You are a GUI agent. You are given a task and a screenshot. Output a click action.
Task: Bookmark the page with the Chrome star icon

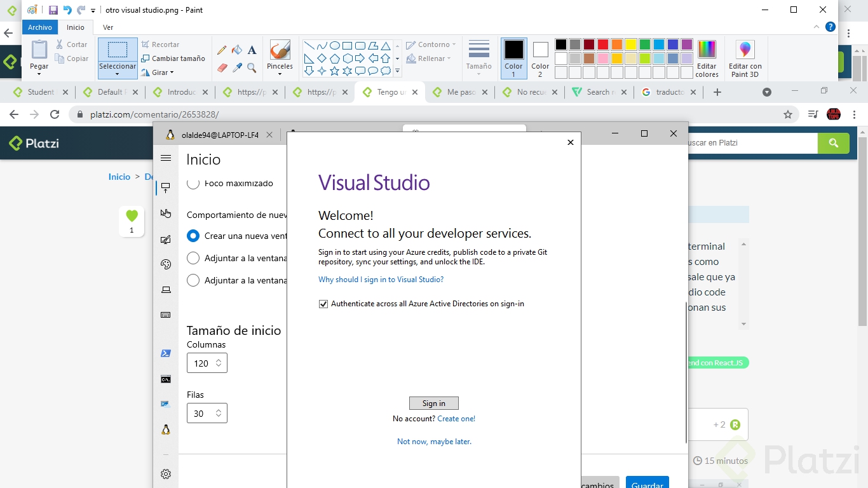point(788,114)
